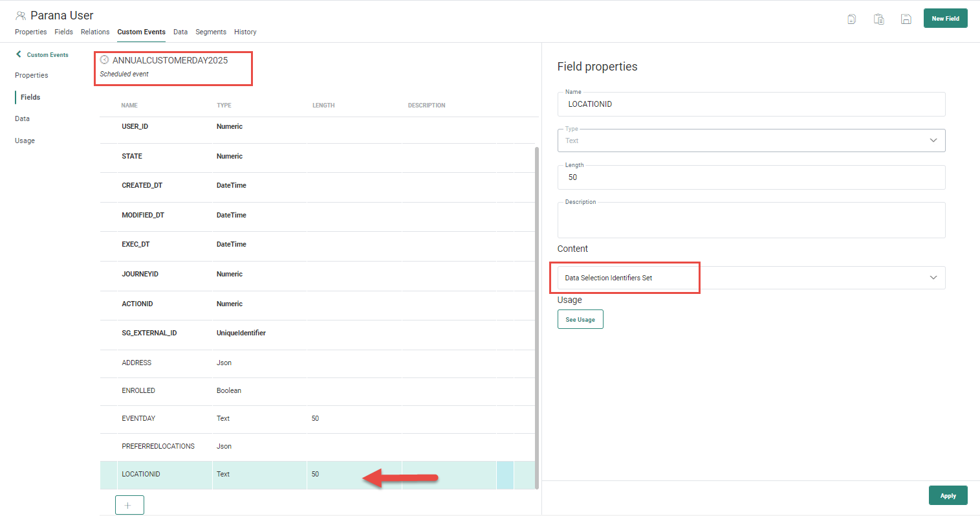Open Data in the left sidebar

coord(22,118)
